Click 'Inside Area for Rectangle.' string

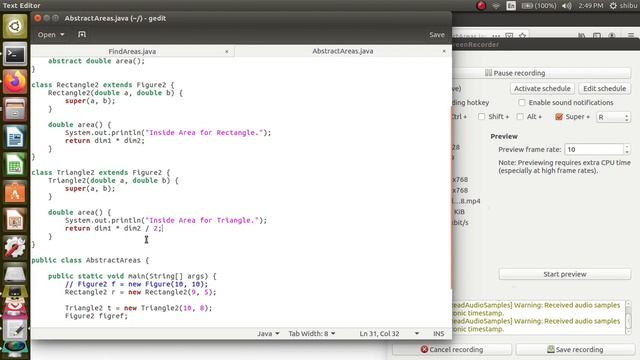click(204, 133)
